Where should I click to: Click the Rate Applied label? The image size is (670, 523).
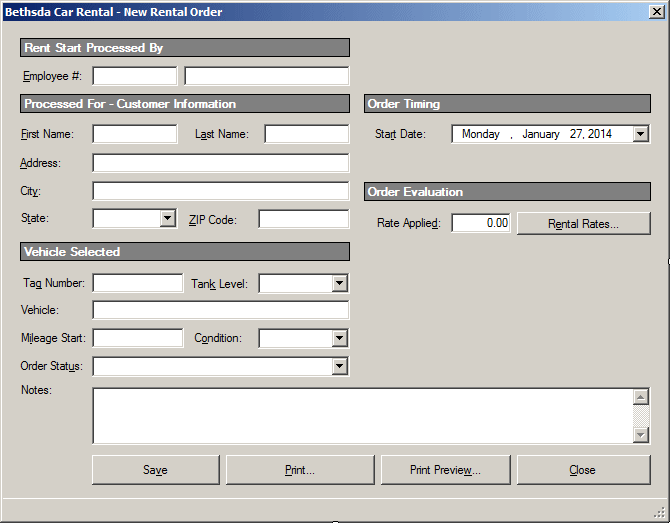(x=408, y=223)
